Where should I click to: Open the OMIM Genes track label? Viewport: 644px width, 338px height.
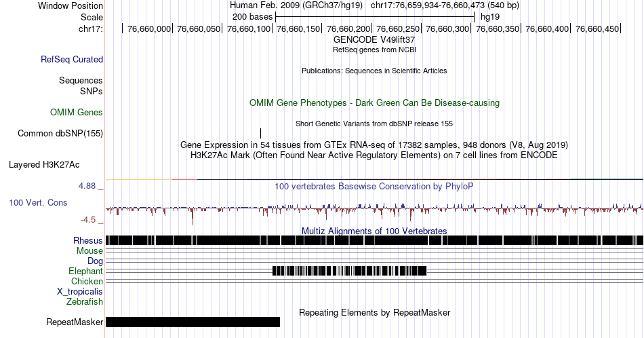76,112
